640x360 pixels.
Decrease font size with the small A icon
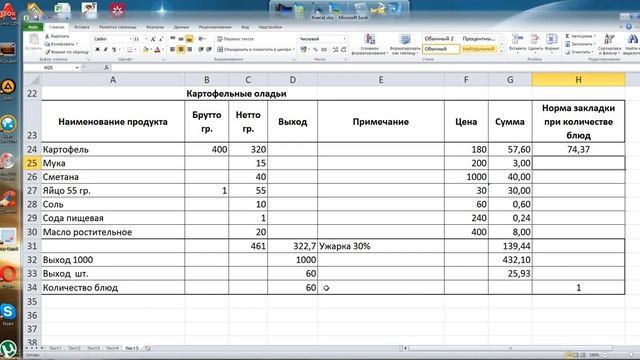point(161,39)
